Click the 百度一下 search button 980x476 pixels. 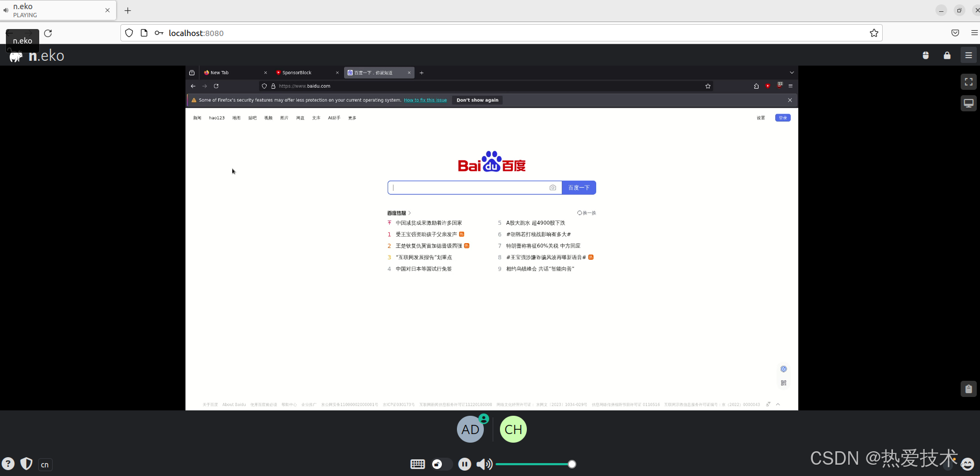click(579, 188)
